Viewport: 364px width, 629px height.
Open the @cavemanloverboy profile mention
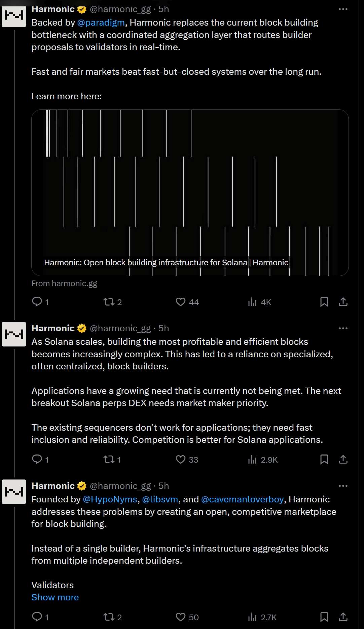pyautogui.click(x=242, y=499)
